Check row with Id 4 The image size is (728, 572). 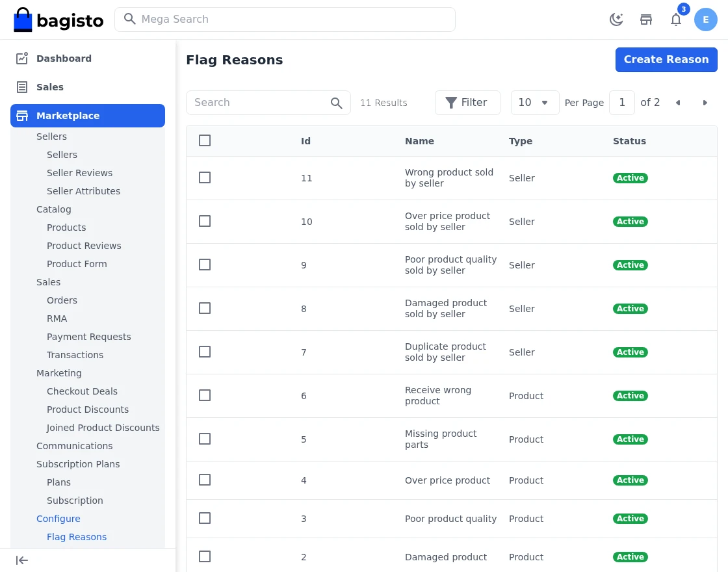click(x=205, y=480)
